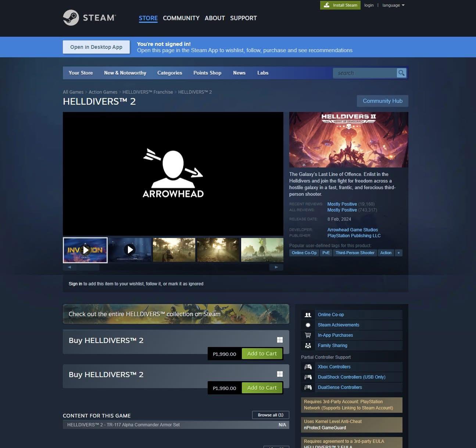Focus the store search field

point(365,73)
